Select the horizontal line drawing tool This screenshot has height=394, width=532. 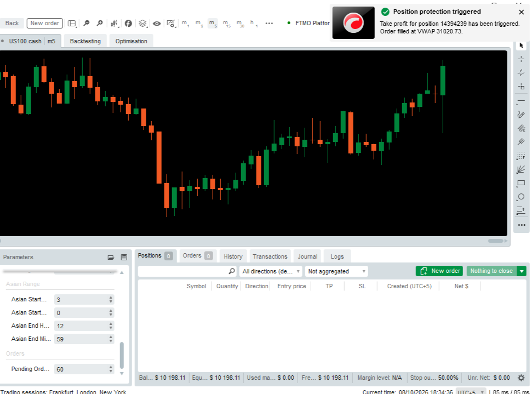[521, 102]
